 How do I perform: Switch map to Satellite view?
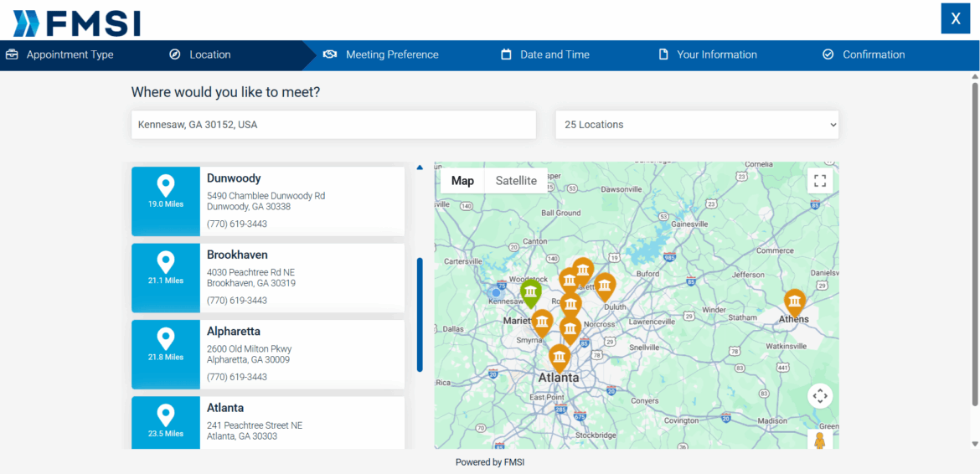tap(516, 181)
